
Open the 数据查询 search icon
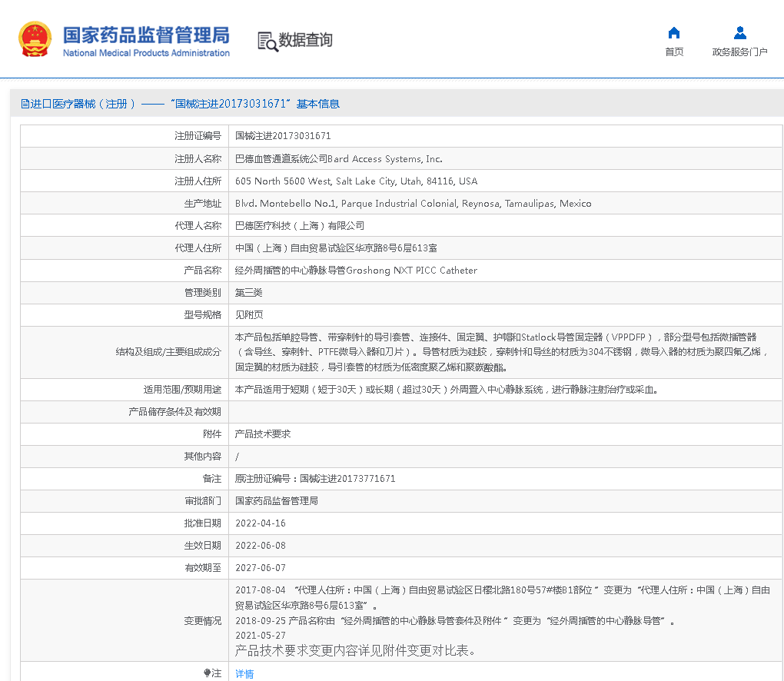[267, 42]
